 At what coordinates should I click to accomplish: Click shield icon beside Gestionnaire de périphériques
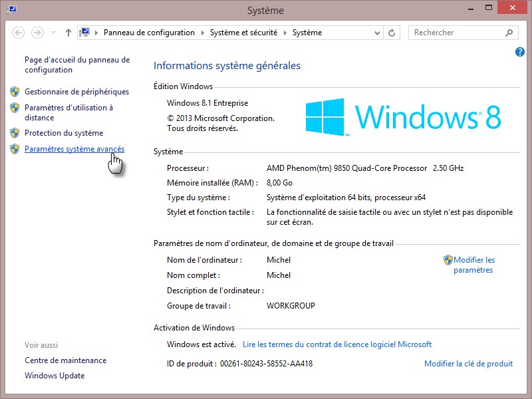click(x=15, y=92)
